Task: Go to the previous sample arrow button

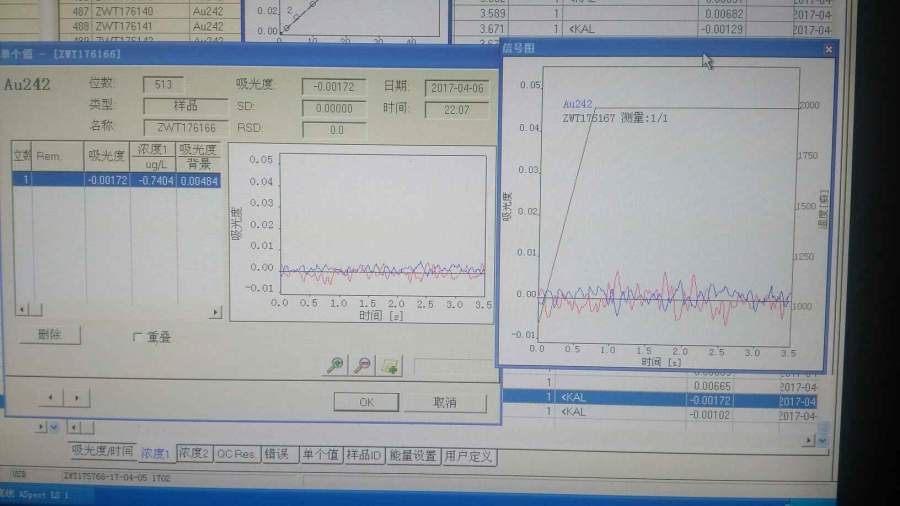Action: pos(51,398)
